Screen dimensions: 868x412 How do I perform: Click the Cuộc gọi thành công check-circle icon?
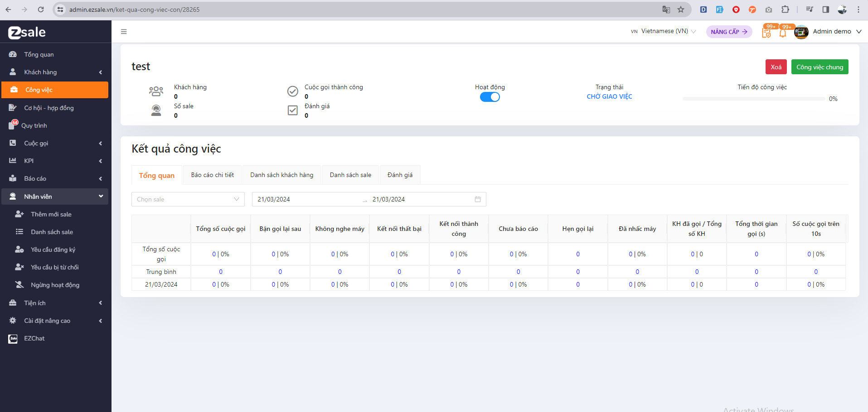(x=293, y=91)
